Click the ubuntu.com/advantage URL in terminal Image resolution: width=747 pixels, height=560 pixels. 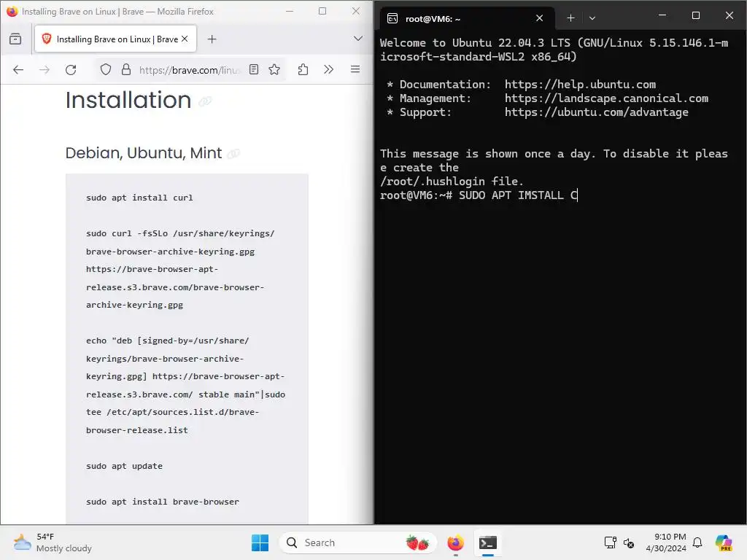pyautogui.click(x=597, y=112)
